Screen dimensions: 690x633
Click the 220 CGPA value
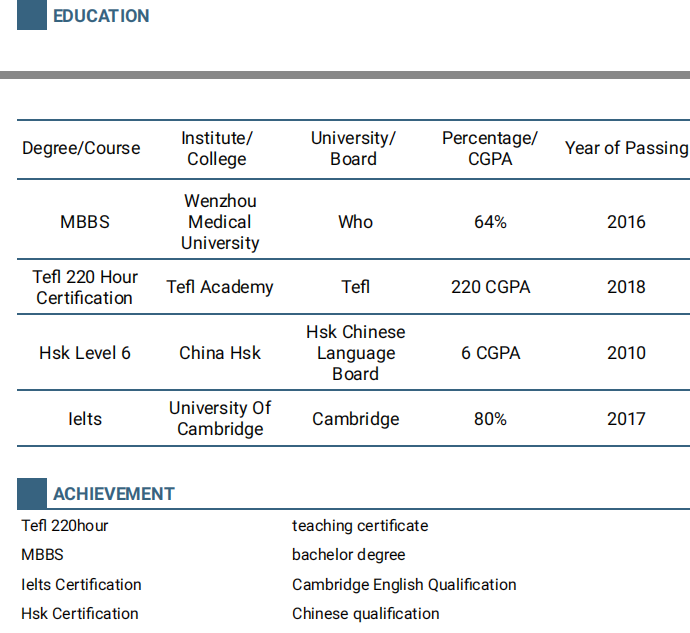point(491,287)
